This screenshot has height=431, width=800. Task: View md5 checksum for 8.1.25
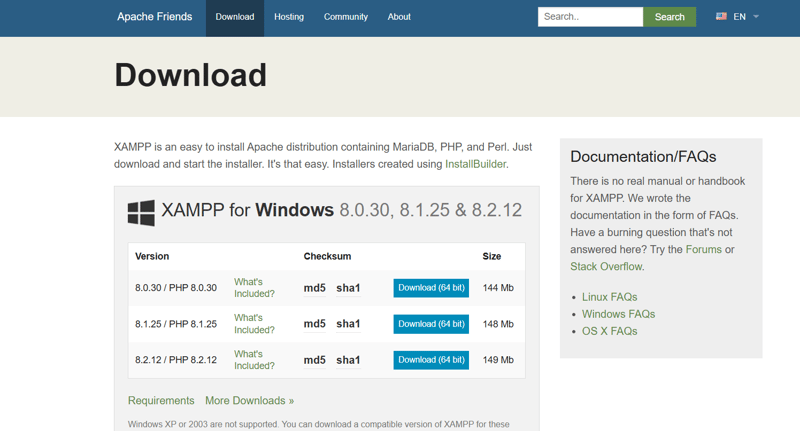click(314, 324)
